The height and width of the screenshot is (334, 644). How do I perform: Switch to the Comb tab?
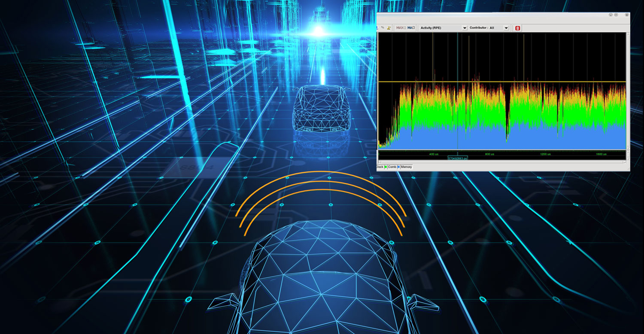point(392,167)
